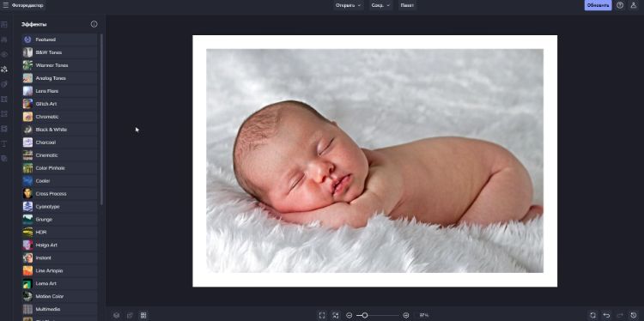This screenshot has width=644, height=321.
Task: Click the Обновить upgrade button
Action: click(598, 5)
